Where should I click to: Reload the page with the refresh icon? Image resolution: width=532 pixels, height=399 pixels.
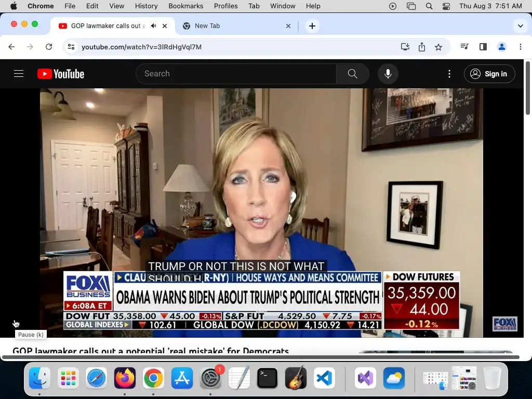49,47
